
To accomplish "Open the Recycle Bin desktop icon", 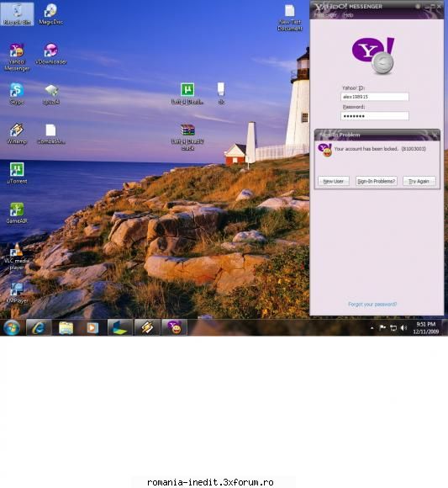I will [17, 14].
